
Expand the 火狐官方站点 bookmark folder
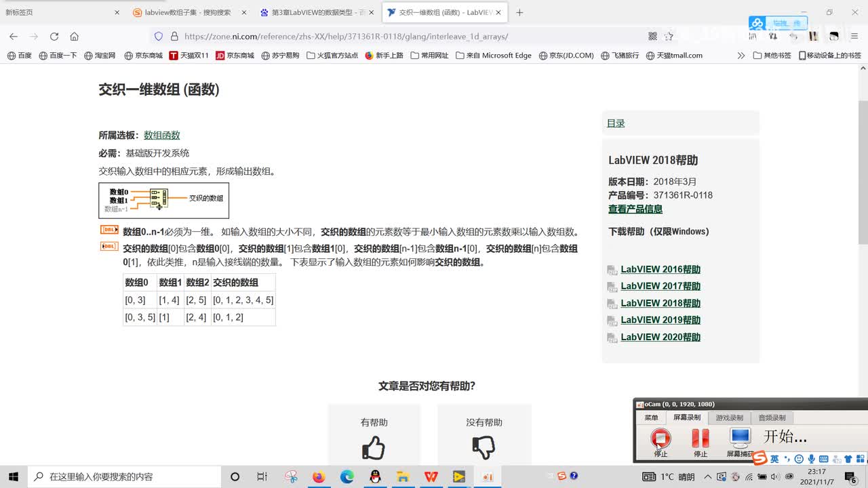coord(332,56)
